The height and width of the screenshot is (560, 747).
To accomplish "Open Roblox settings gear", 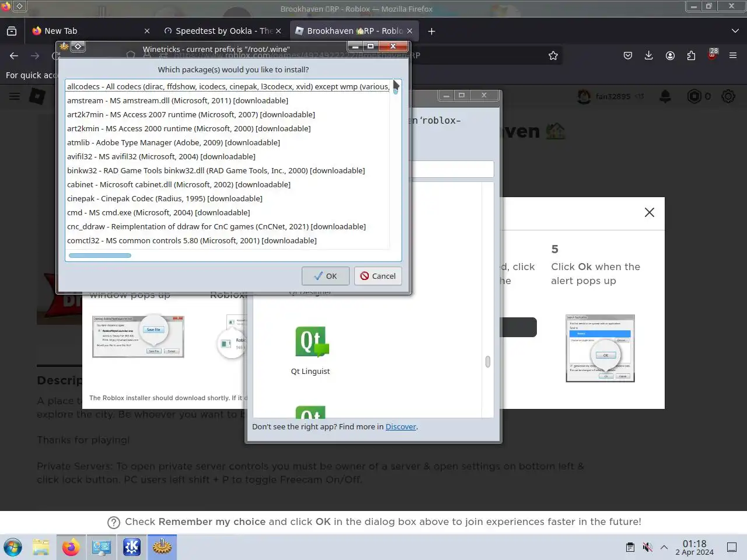I will [x=728, y=96].
